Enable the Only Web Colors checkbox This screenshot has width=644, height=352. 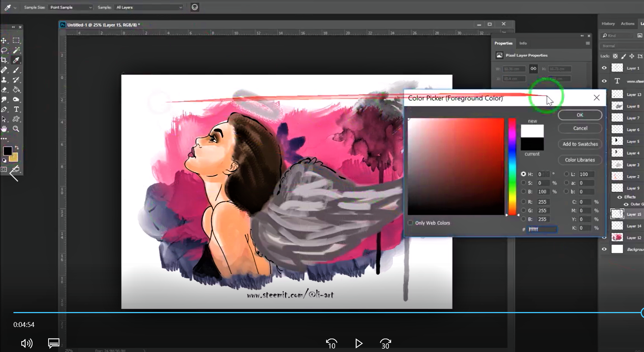(410, 223)
